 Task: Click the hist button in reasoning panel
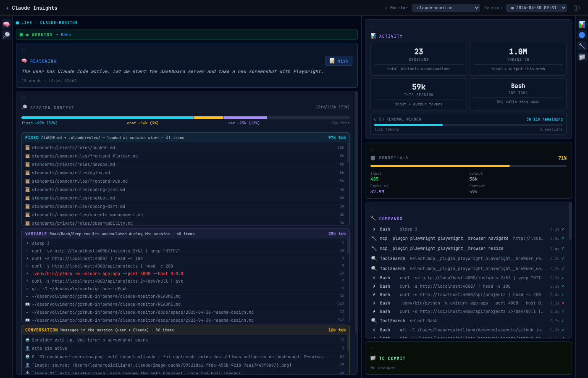[x=339, y=60]
